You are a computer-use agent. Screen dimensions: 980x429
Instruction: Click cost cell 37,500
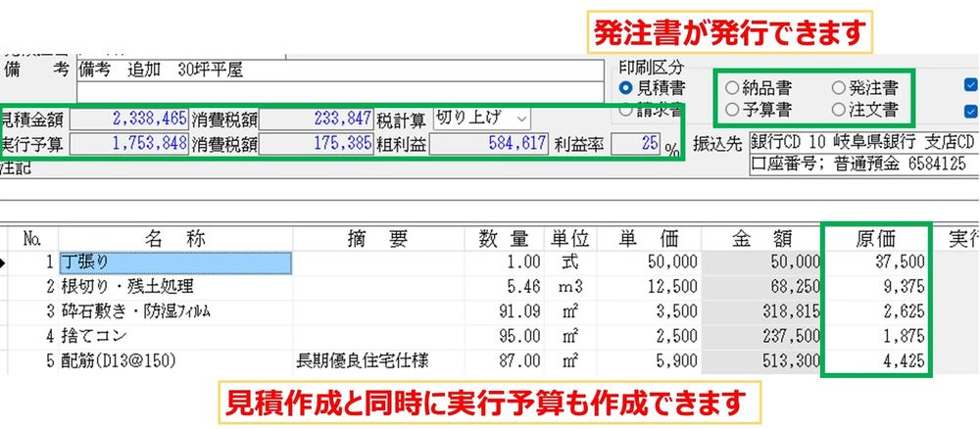(x=875, y=262)
